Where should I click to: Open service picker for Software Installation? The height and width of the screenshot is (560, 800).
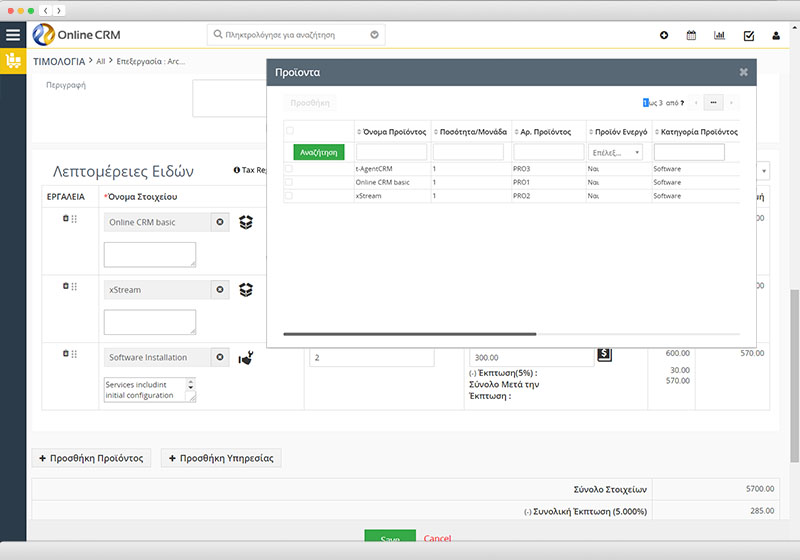(x=246, y=358)
